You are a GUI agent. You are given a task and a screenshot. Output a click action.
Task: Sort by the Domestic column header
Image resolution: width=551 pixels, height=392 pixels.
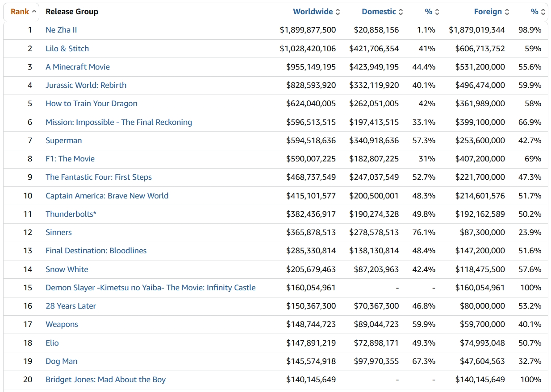click(379, 12)
